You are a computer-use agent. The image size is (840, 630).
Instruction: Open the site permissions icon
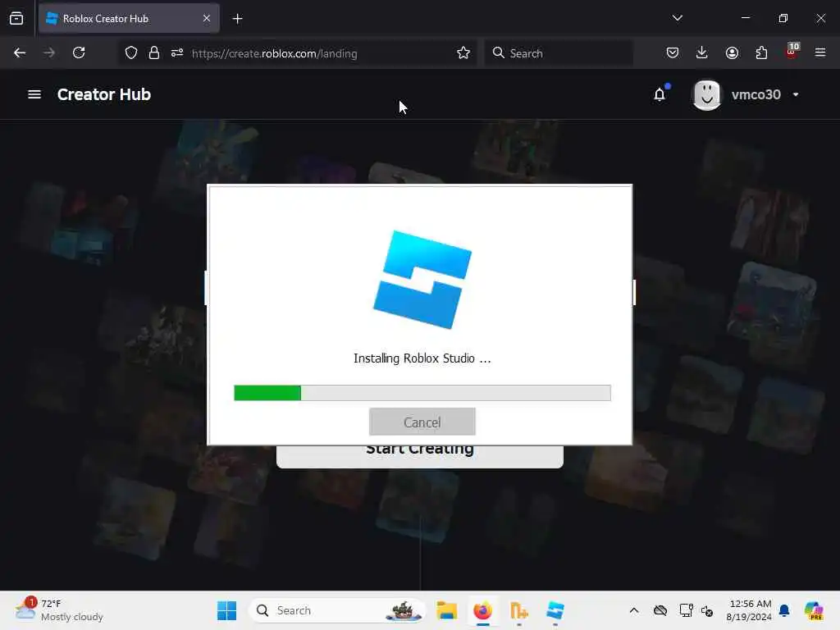pos(177,52)
